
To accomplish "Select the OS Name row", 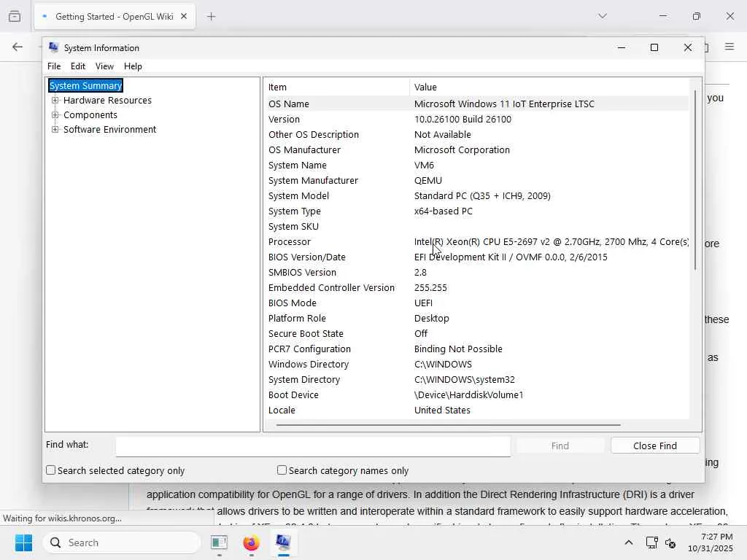I will pos(476,104).
